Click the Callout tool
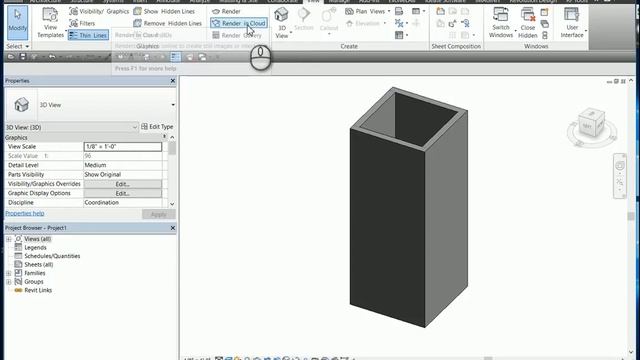Image resolution: width=640 pixels, height=360 pixels. [x=329, y=20]
